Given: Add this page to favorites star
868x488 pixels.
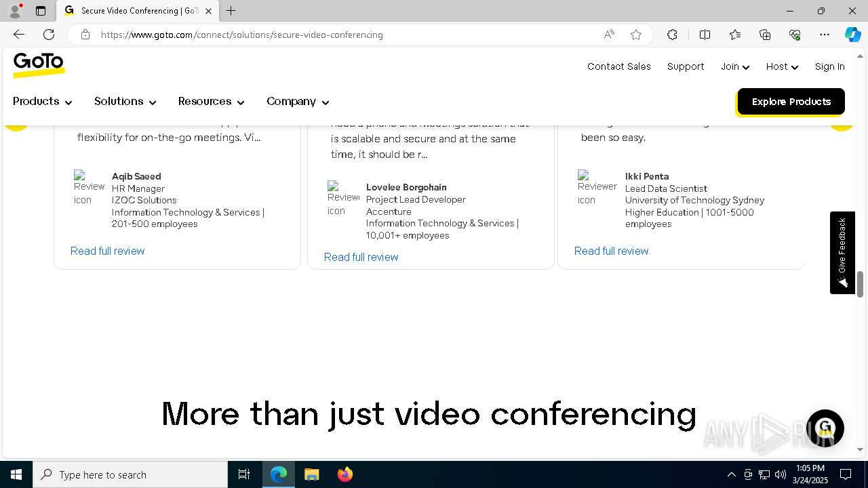Looking at the screenshot, I should (636, 35).
